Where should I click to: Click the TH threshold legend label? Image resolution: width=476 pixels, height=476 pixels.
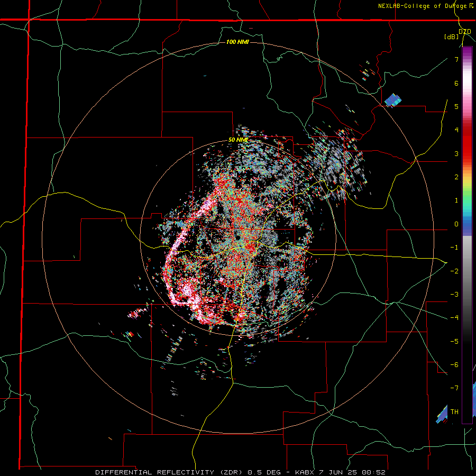coord(454,412)
